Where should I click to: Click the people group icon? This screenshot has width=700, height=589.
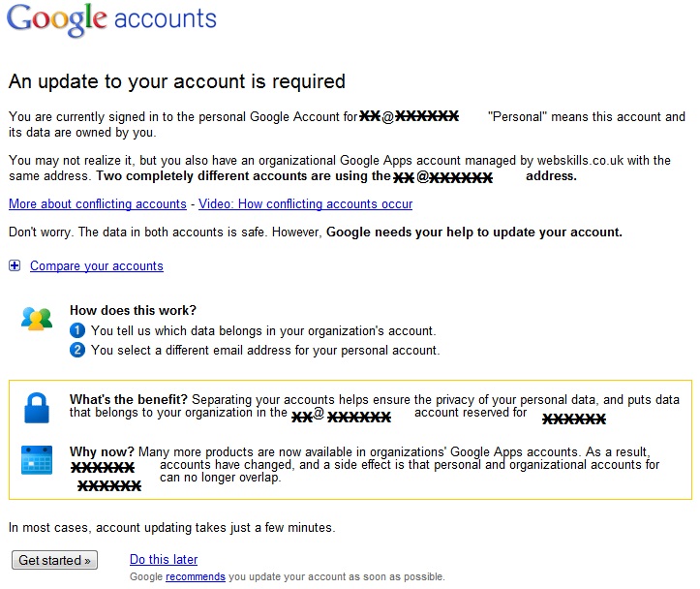[x=37, y=319]
